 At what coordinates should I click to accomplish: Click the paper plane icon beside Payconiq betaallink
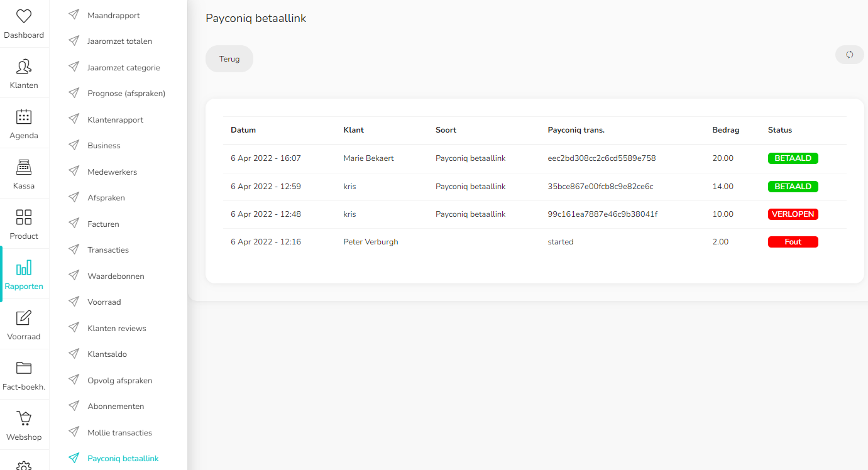(x=74, y=458)
